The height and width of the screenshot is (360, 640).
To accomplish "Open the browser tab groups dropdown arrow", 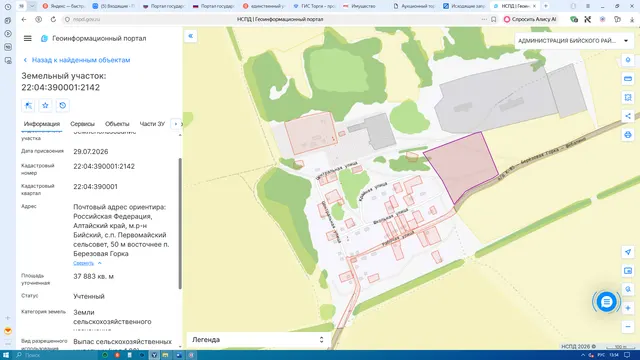I will tap(32, 6).
